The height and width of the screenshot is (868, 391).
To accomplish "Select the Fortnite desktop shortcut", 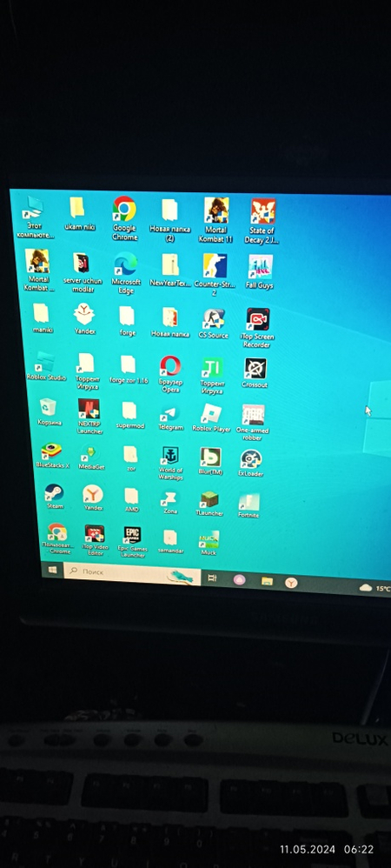I will tap(249, 505).
